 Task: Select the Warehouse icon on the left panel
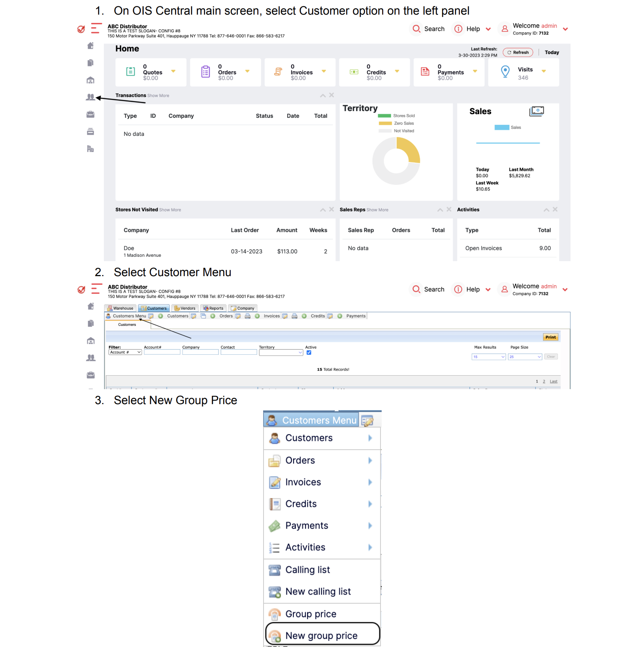[90, 80]
